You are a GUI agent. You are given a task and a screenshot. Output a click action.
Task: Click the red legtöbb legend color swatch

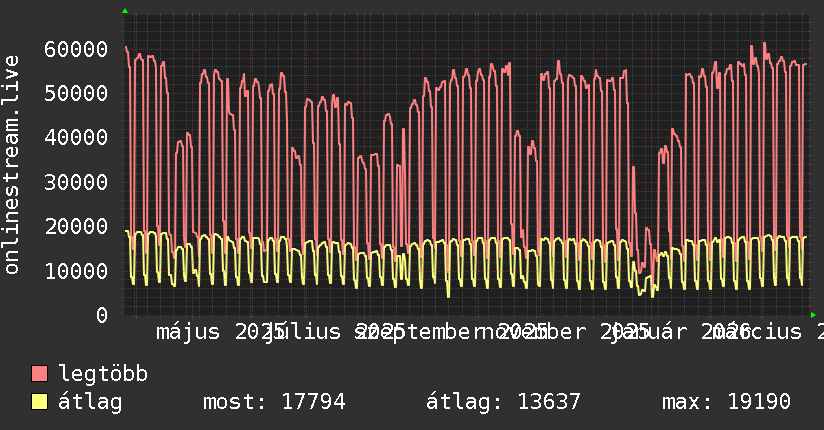[39, 374]
